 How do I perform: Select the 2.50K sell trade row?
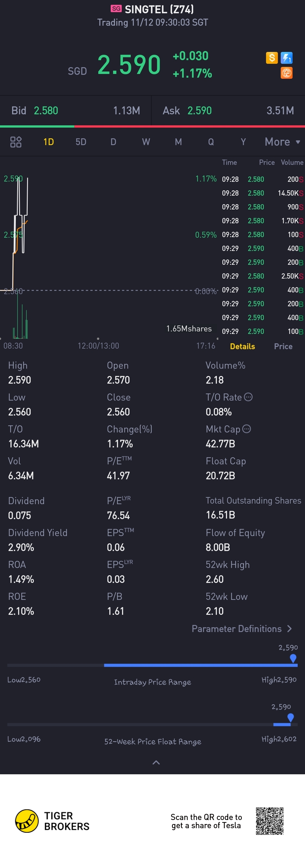coord(263,276)
